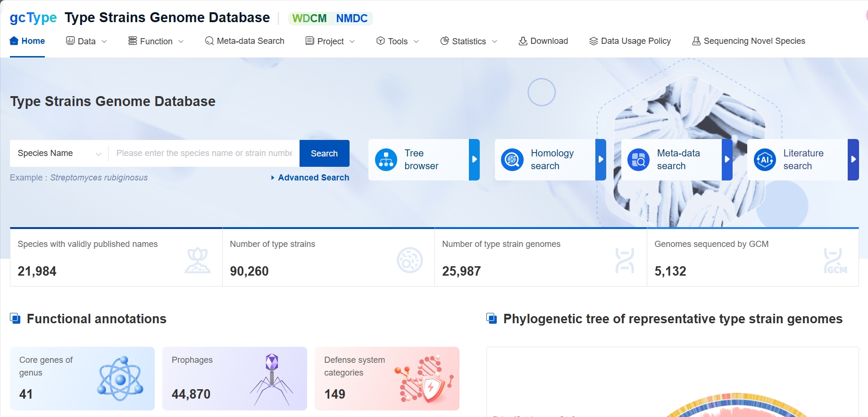
Task: Click the 90,260 type strains count
Action: click(x=250, y=271)
